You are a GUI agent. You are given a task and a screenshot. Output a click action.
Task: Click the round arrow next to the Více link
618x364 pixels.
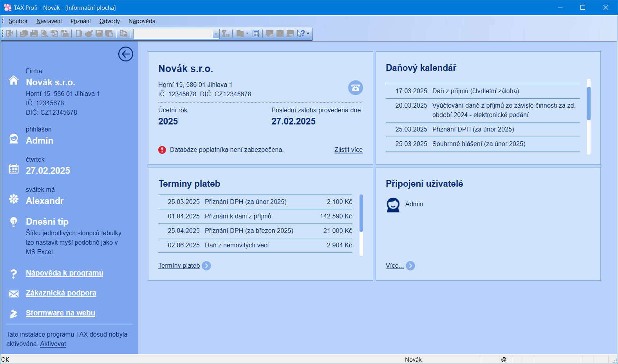(x=410, y=266)
